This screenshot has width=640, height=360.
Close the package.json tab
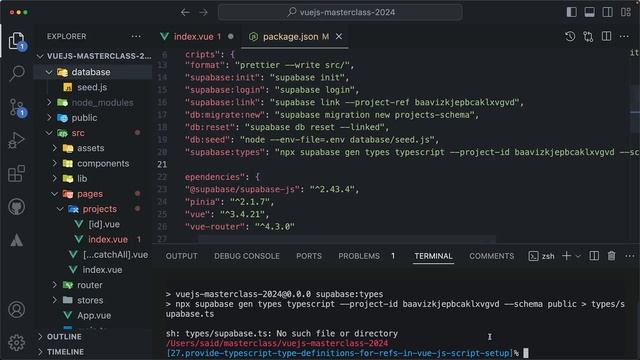[x=339, y=37]
